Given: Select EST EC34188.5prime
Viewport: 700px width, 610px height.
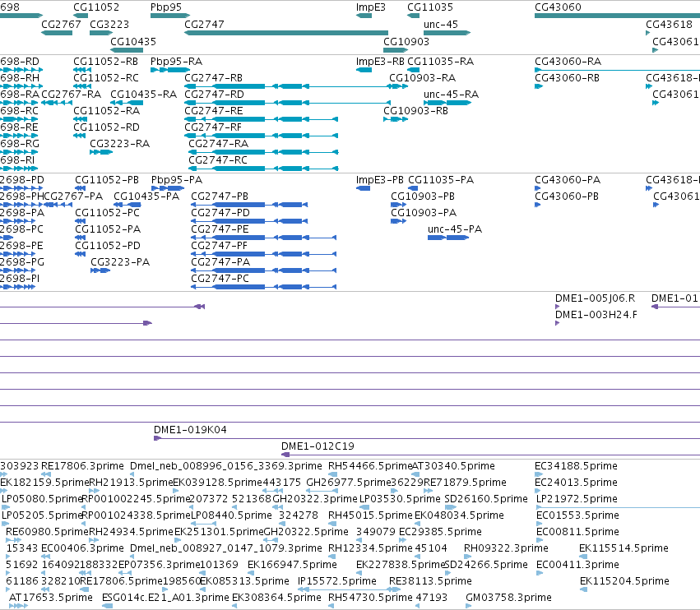Looking at the screenshot, I should (x=539, y=474).
